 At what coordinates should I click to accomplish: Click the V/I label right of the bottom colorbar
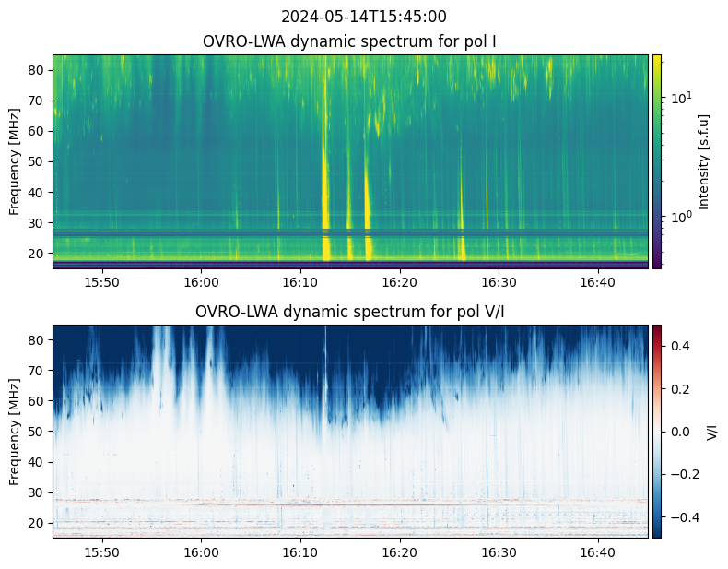(710, 431)
